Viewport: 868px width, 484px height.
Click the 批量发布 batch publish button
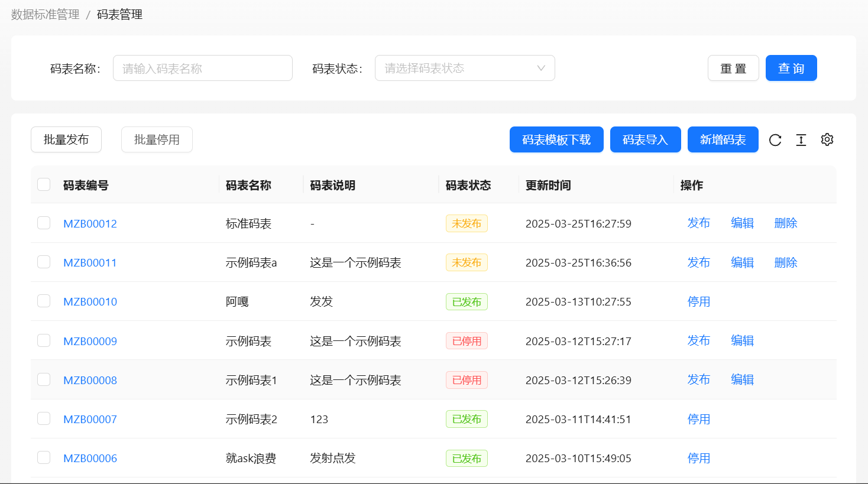(66, 139)
